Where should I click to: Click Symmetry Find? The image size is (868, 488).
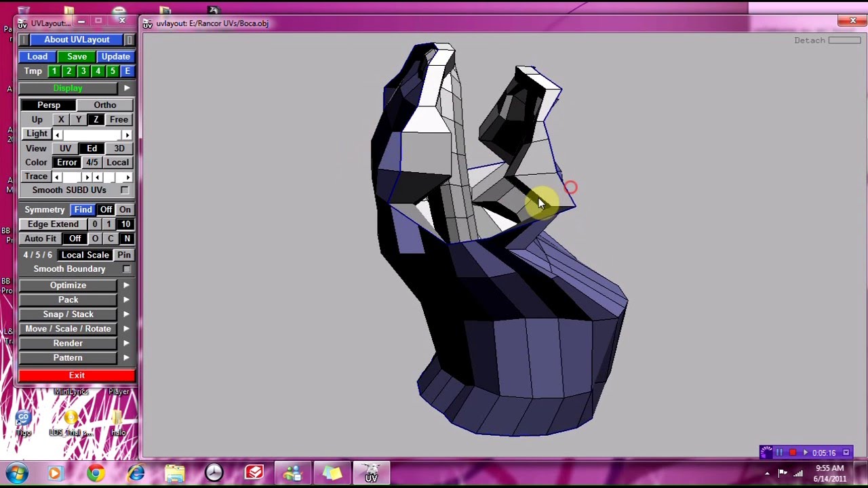83,210
